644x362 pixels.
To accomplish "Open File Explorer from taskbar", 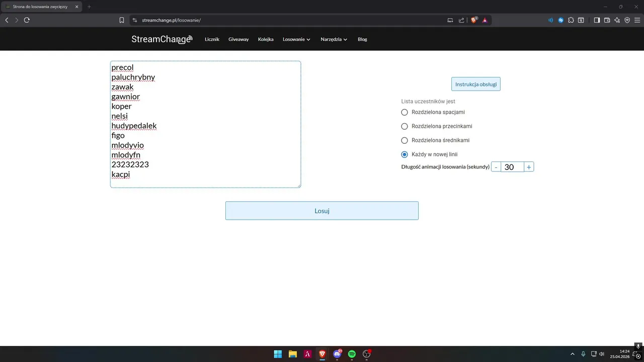I will click(x=292, y=354).
